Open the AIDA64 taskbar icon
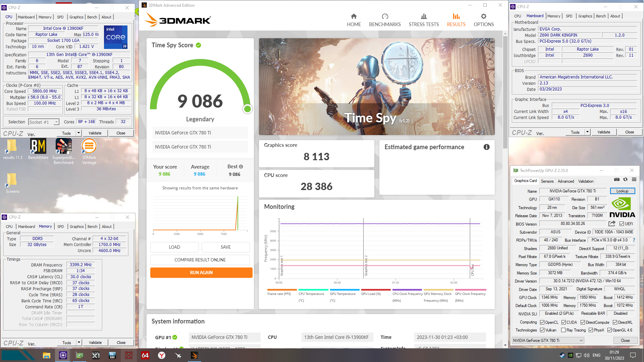The image size is (644, 362). coord(145,355)
